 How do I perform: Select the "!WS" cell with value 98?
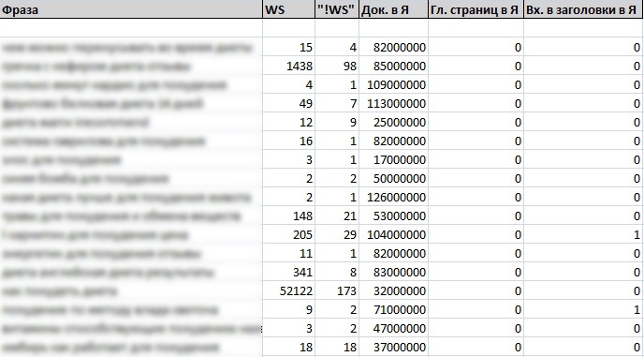(x=337, y=66)
